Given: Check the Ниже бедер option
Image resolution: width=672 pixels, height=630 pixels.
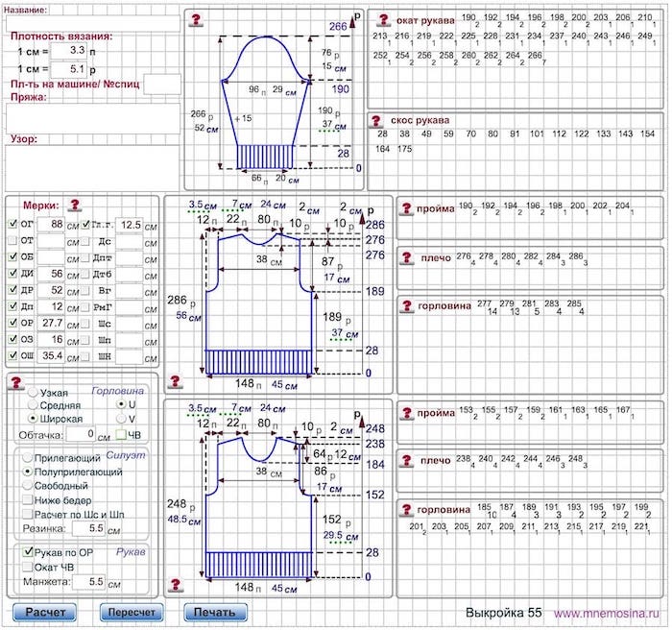Looking at the screenshot, I should coord(29,500).
